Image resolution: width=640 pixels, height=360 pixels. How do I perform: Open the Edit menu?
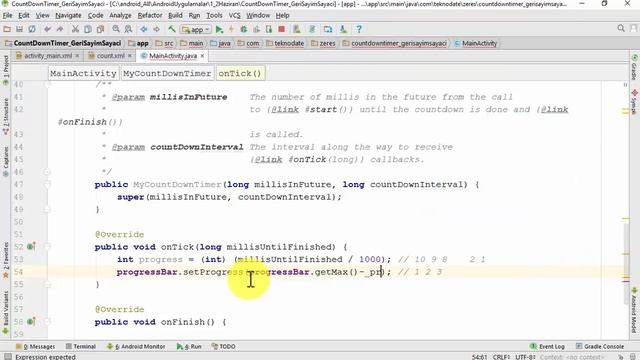click(x=24, y=16)
